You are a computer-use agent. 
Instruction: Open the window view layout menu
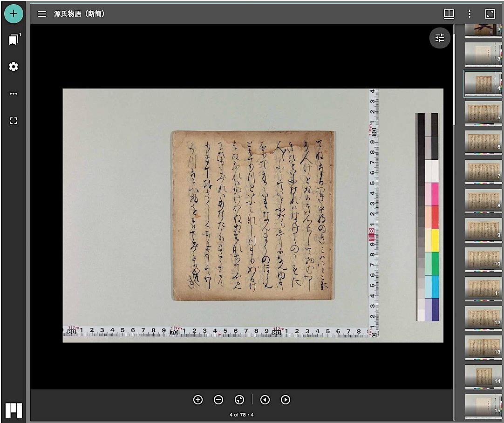[449, 14]
